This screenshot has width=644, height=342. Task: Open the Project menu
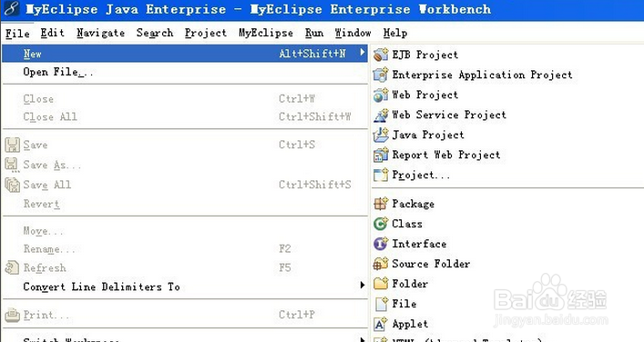(205, 33)
